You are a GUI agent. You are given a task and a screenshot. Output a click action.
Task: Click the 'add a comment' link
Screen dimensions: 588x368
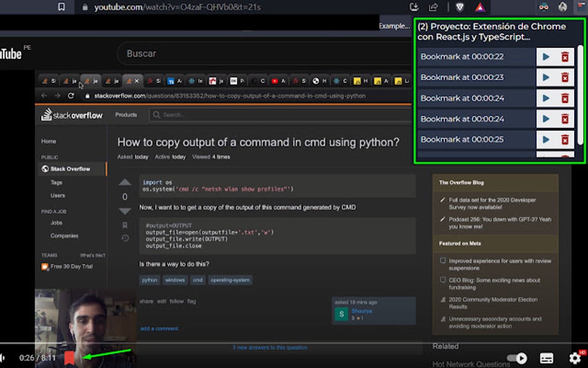[159, 328]
